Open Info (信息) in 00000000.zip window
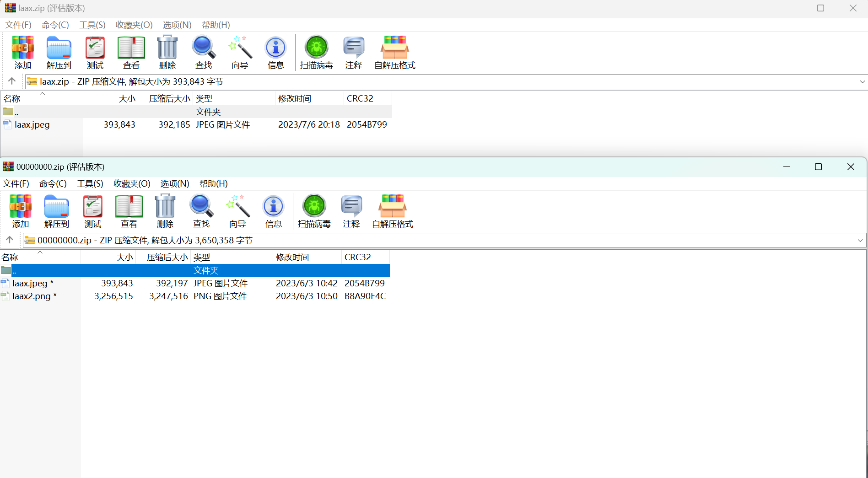The height and width of the screenshot is (478, 868). 274,211
